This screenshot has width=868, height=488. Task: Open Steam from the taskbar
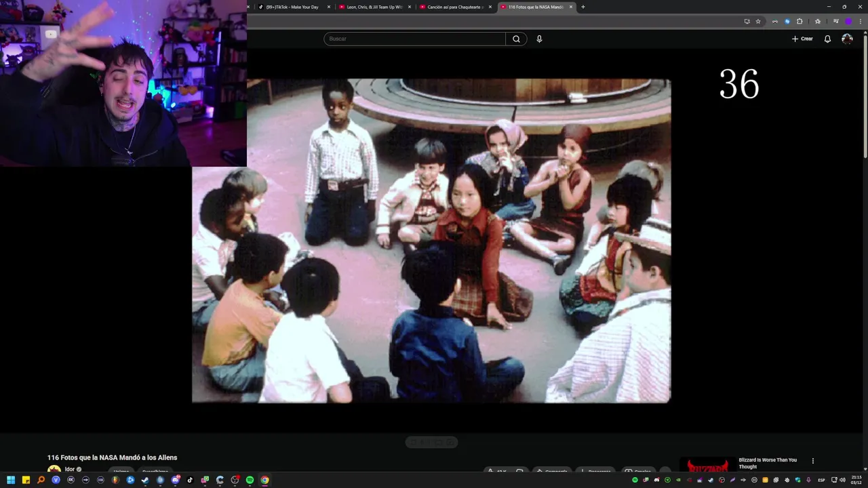click(145, 480)
